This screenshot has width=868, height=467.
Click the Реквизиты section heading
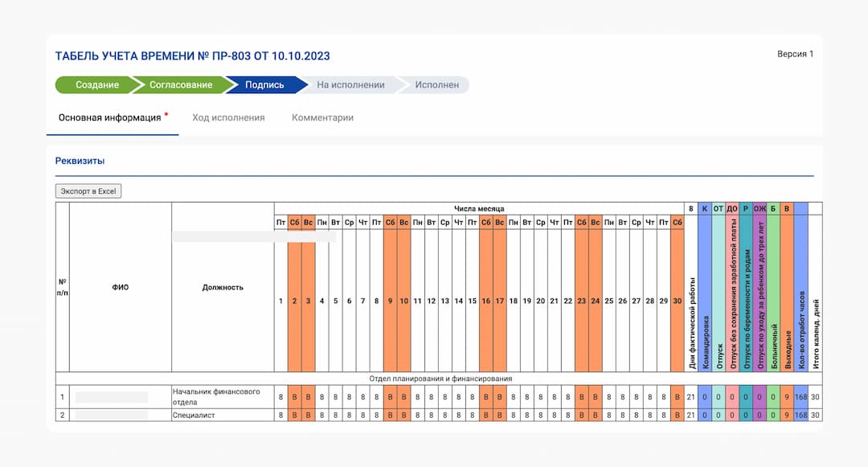point(80,161)
